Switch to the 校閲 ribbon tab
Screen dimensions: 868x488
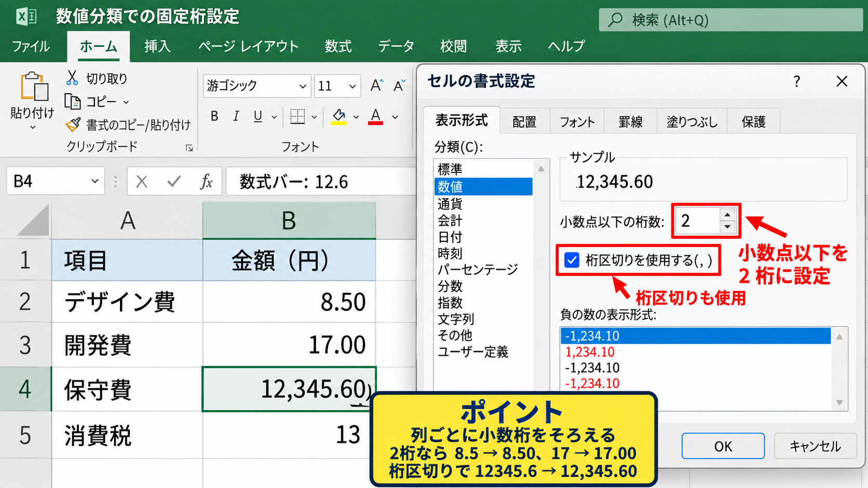point(453,46)
